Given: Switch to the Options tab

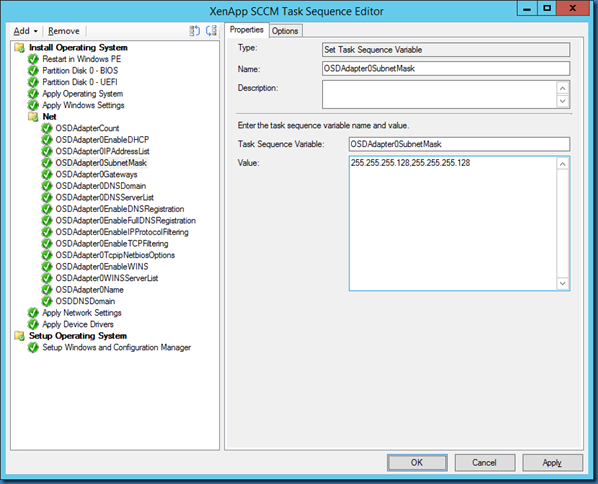Looking at the screenshot, I should point(285,31).
